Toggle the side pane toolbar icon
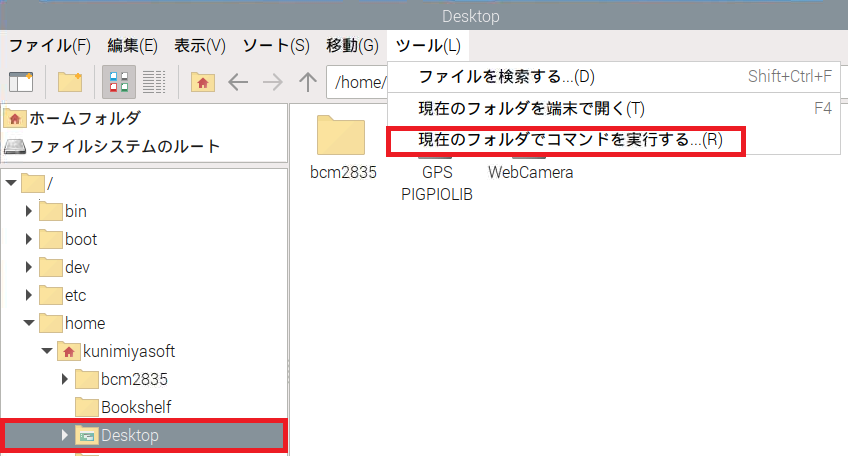Screen dimensions: 848x456 tap(21, 82)
